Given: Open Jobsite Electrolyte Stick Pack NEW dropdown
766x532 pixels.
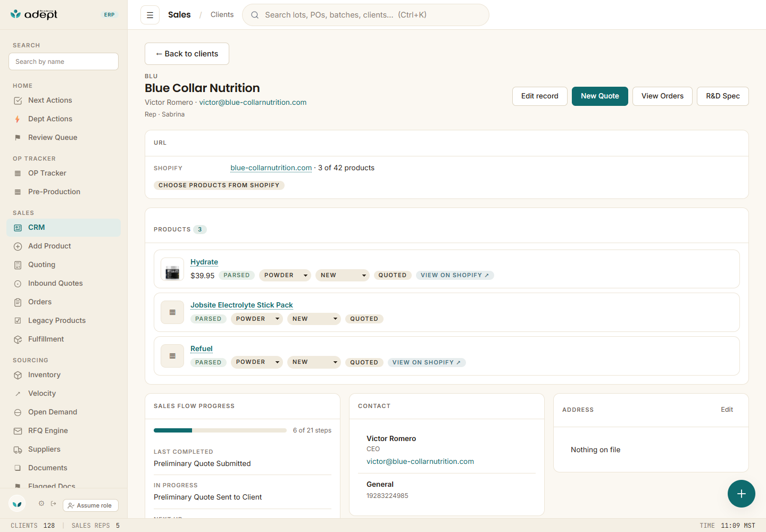Looking at the screenshot, I should tap(314, 319).
